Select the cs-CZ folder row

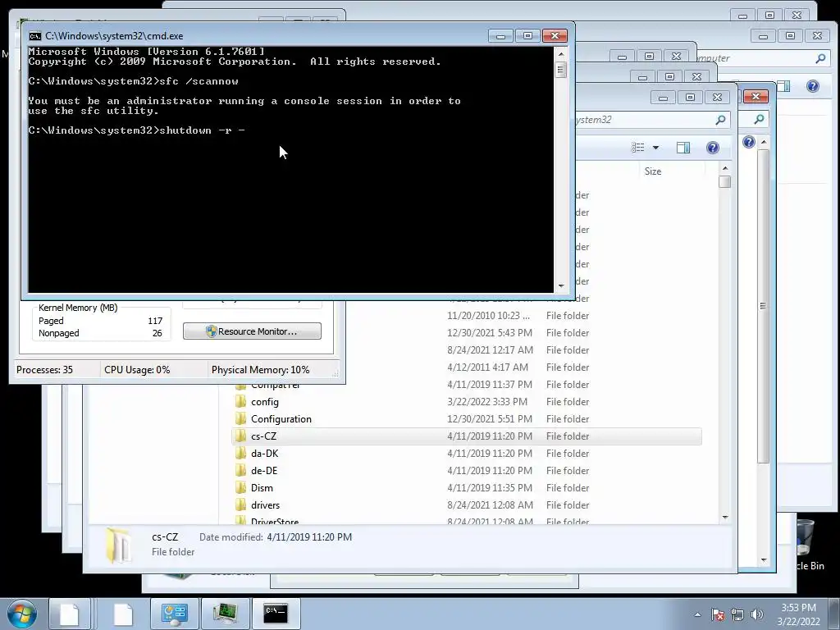(x=467, y=436)
